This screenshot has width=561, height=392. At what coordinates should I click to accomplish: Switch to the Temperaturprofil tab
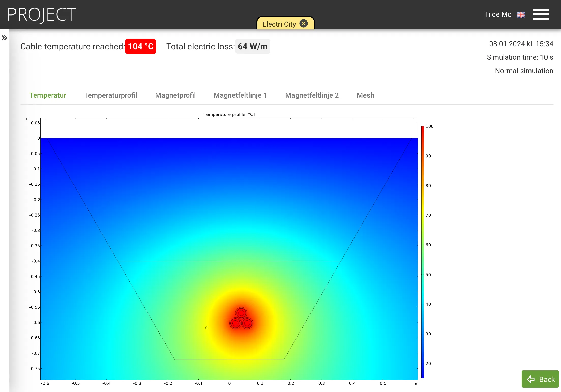pyautogui.click(x=110, y=95)
